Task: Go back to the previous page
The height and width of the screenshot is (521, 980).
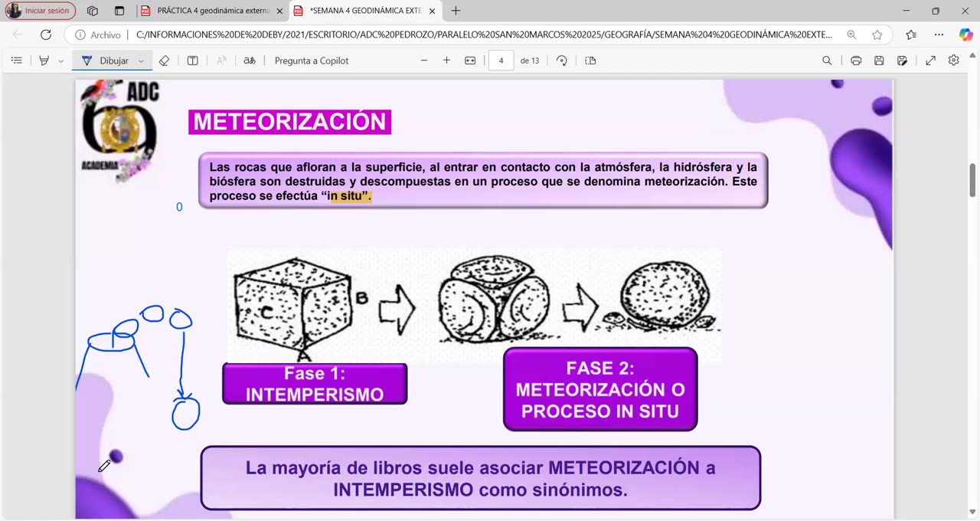Action: (x=18, y=34)
